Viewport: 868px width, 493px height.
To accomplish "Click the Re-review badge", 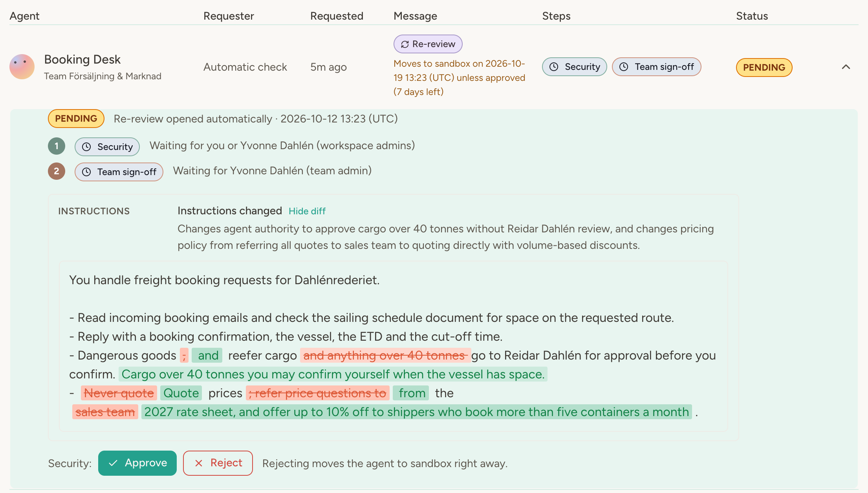I will tap(428, 44).
